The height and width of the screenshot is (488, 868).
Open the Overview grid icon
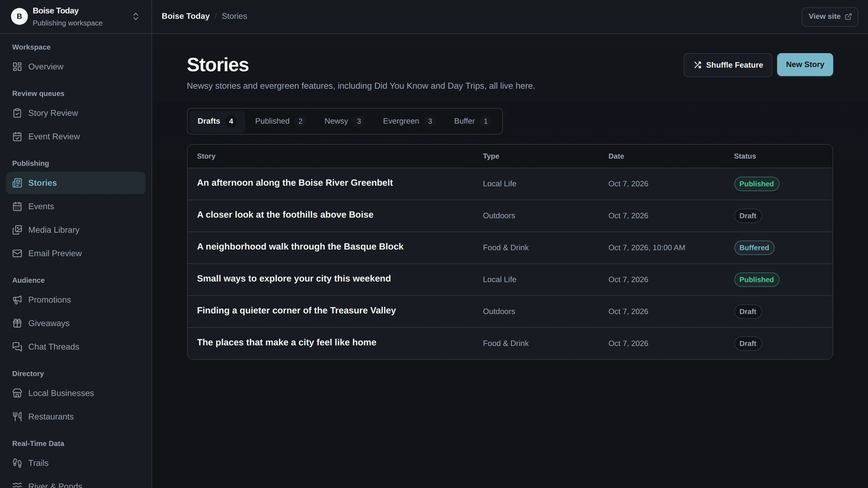click(17, 67)
